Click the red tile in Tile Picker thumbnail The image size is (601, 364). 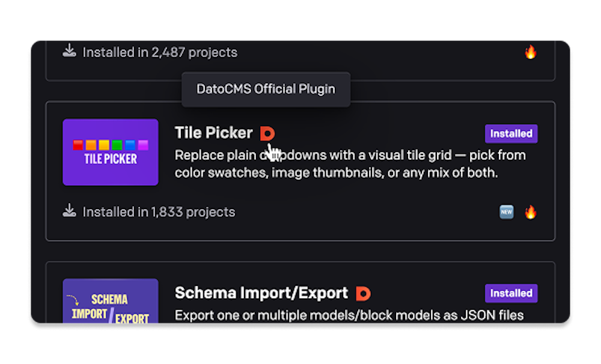pos(78,145)
